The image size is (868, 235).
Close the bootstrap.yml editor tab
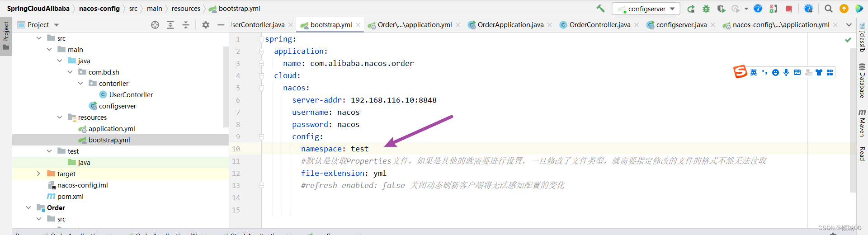358,25
